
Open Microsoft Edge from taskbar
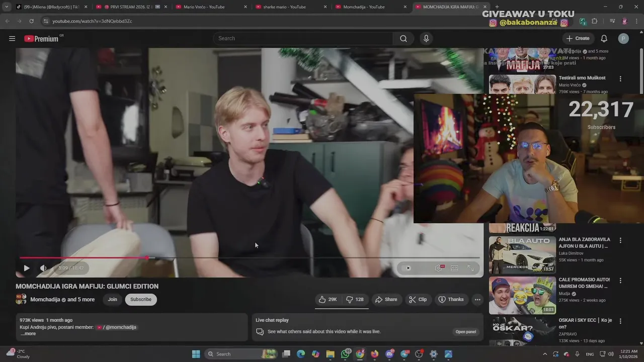click(301, 354)
